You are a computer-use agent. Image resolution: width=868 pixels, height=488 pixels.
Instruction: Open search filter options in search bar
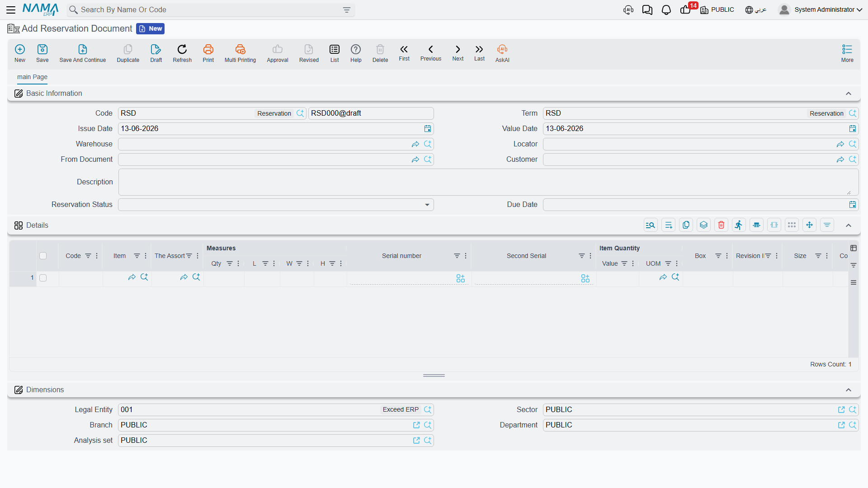point(347,10)
